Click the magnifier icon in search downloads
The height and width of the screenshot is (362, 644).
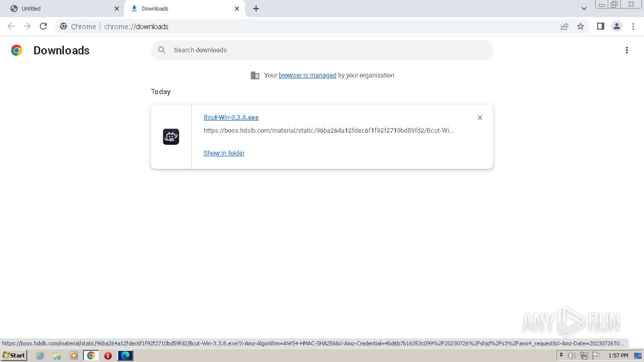162,50
